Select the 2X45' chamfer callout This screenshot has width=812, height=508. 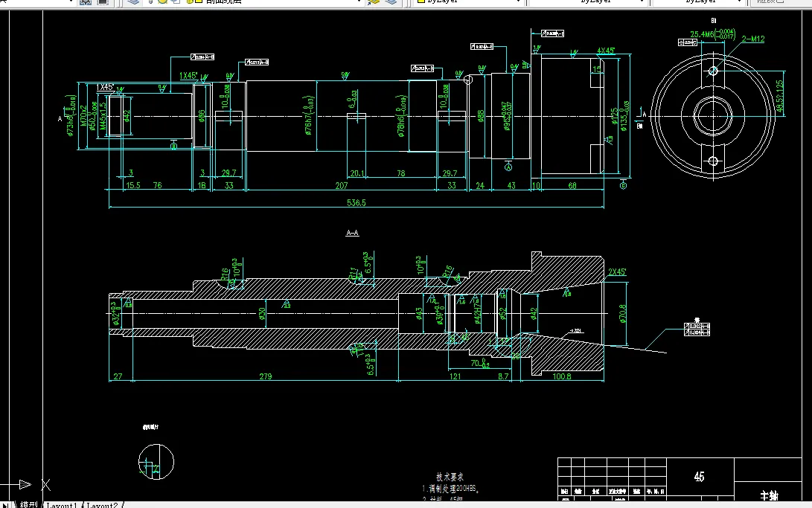[617, 271]
